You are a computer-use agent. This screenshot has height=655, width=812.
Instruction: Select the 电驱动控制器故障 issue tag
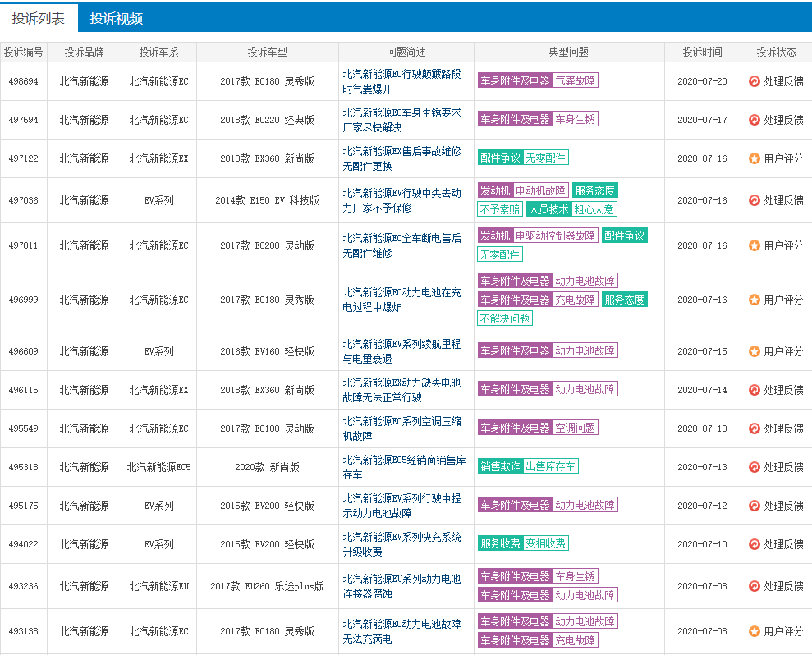click(x=555, y=236)
